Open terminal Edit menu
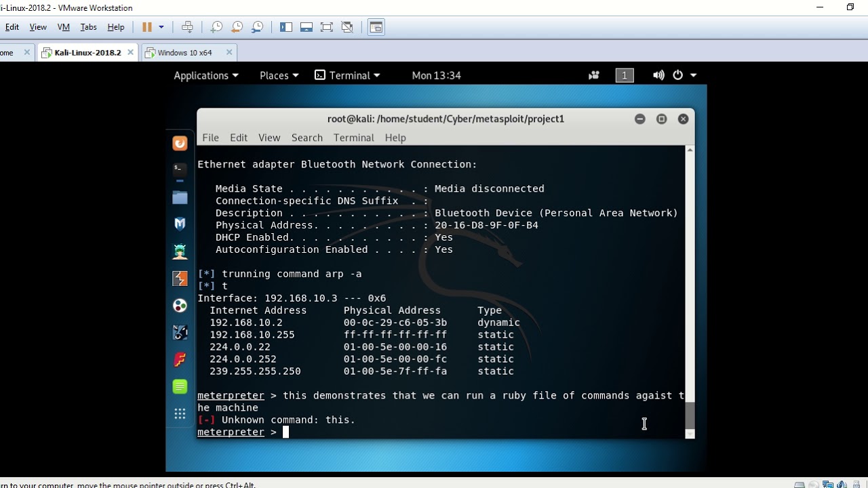Image resolution: width=868 pixels, height=488 pixels. (x=239, y=138)
